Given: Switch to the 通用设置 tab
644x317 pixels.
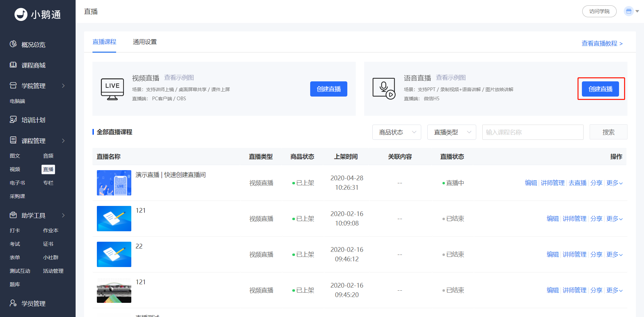Looking at the screenshot, I should point(145,42).
